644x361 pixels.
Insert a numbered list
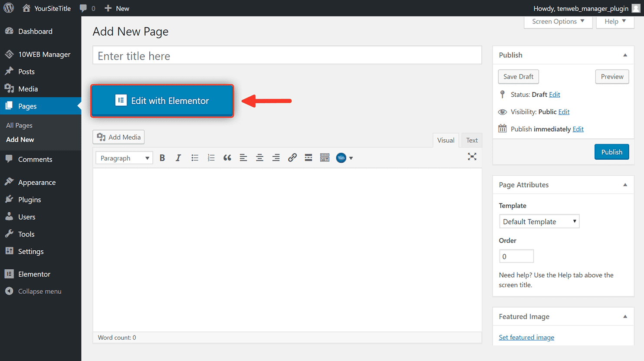[x=211, y=158]
